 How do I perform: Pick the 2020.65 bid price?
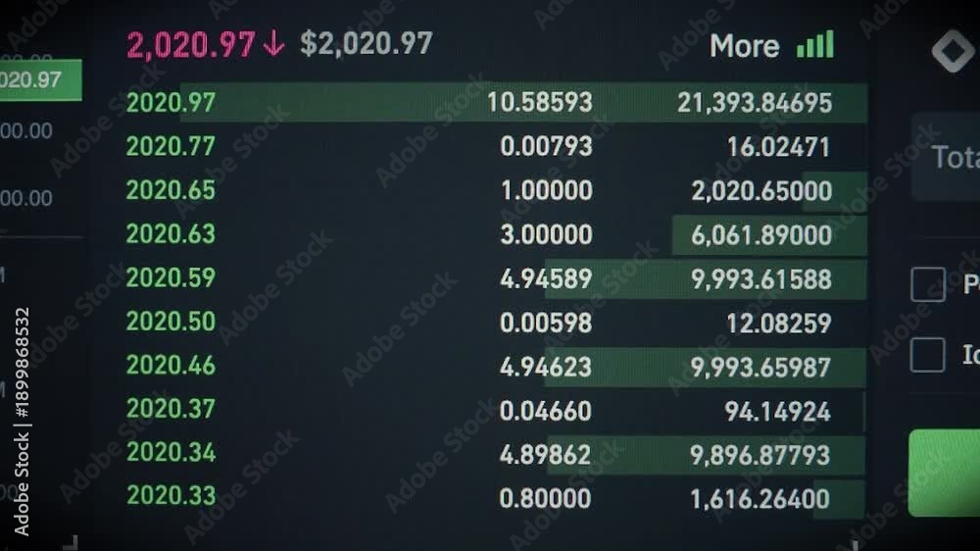(x=171, y=190)
